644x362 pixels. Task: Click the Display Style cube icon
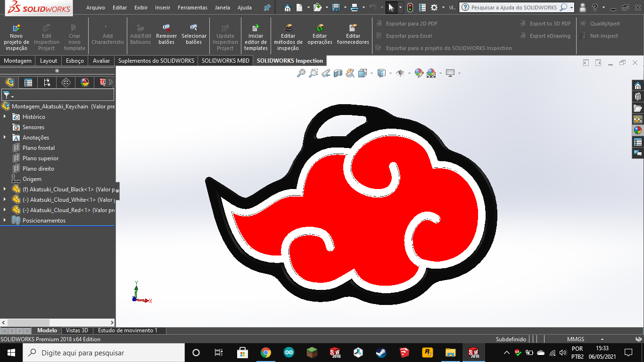tap(381, 73)
